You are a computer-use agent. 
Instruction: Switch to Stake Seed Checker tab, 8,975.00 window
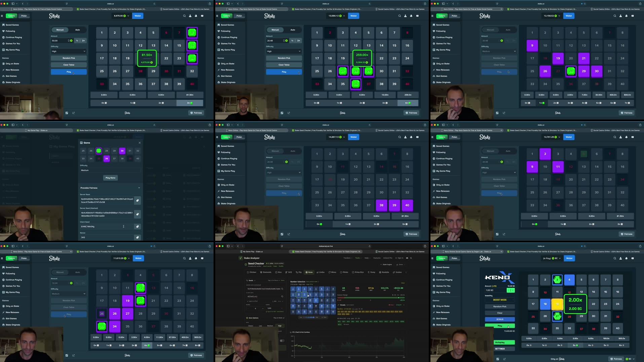pyautogui.click(x=111, y=9)
